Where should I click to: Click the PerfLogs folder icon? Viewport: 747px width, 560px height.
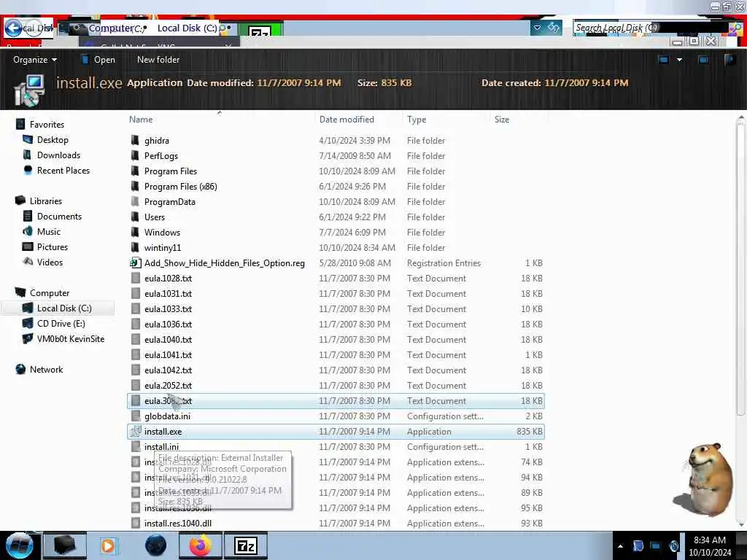(x=135, y=156)
